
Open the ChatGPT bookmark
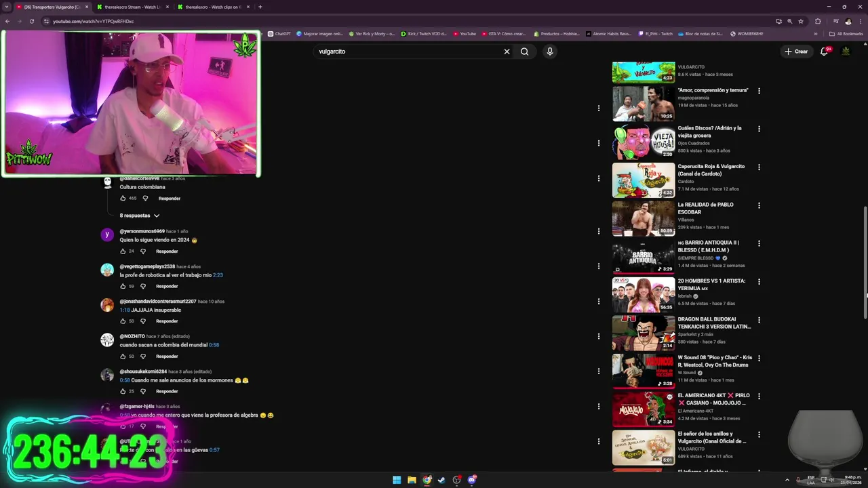(279, 33)
